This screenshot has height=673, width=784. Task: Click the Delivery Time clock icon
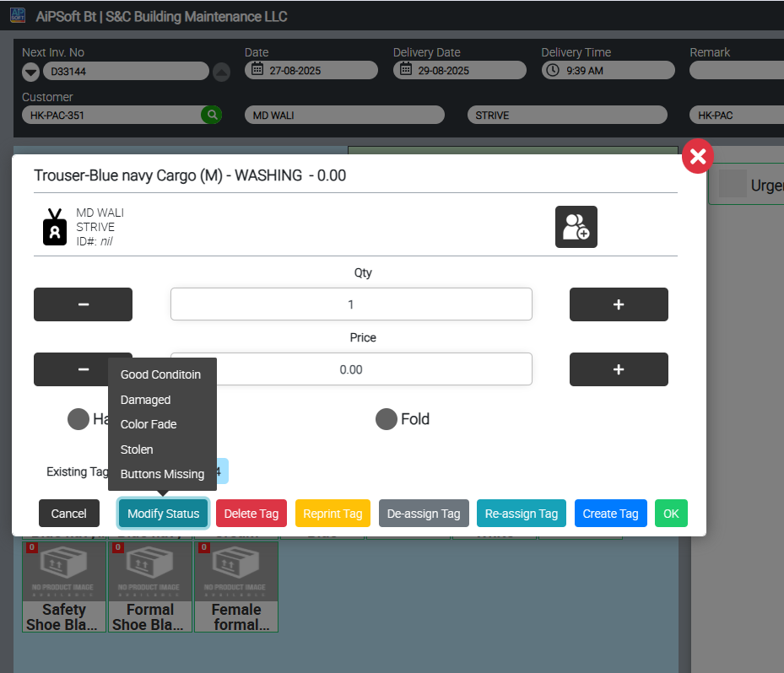pos(554,70)
